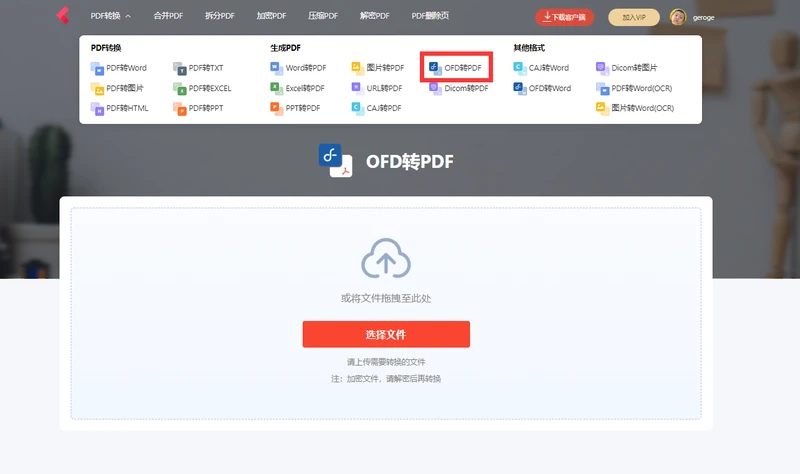Screen dimensions: 800x474
Task: Choose the OFD转PDF icon in menu
Action: 435,68
